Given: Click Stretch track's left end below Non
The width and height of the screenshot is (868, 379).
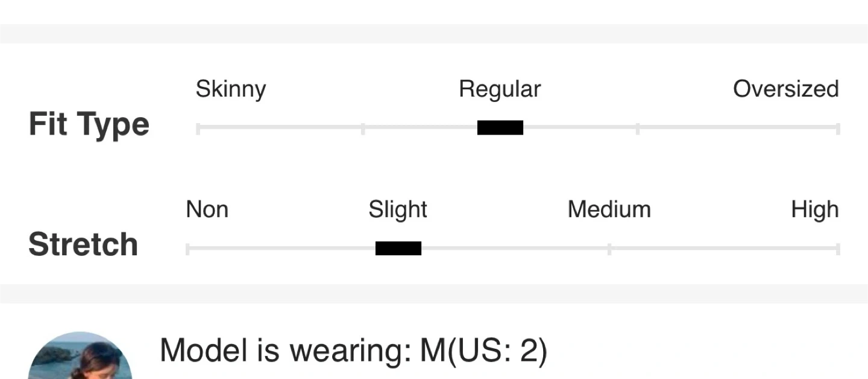Looking at the screenshot, I should (x=188, y=249).
